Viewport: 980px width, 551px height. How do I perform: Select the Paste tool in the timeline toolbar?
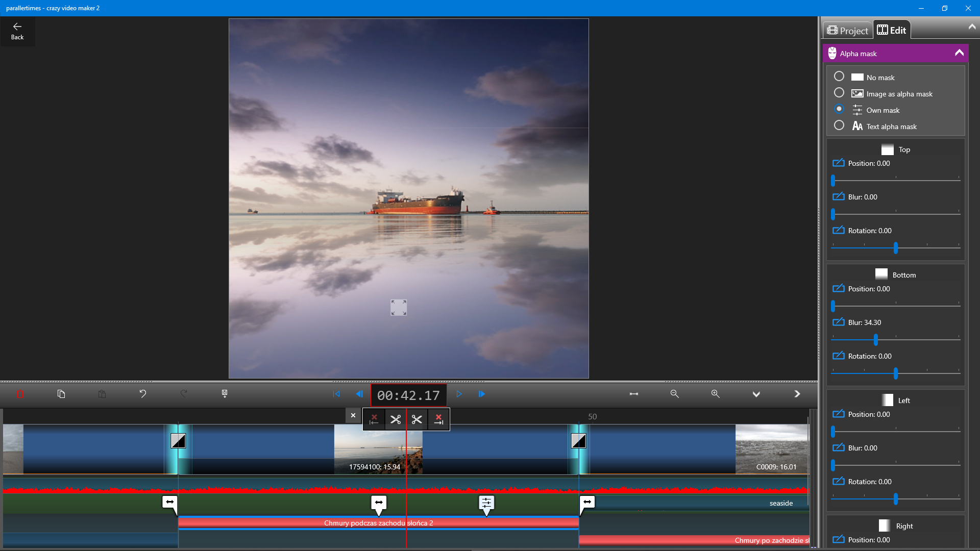point(102,394)
